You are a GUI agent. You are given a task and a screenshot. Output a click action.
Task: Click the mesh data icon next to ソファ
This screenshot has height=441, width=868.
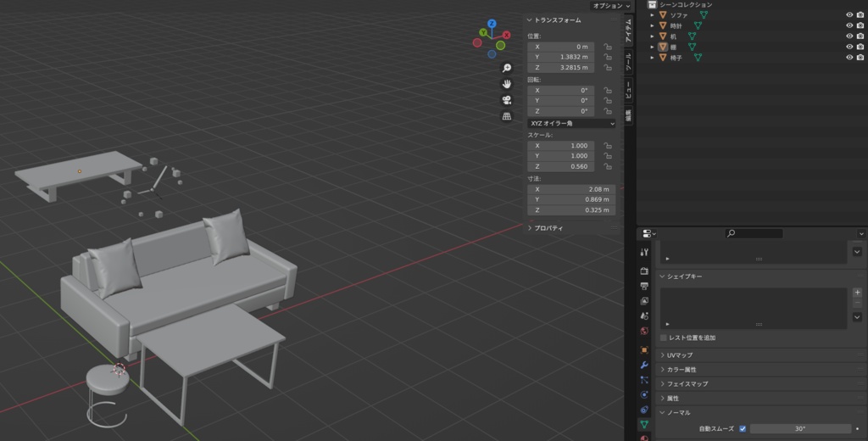tap(704, 15)
